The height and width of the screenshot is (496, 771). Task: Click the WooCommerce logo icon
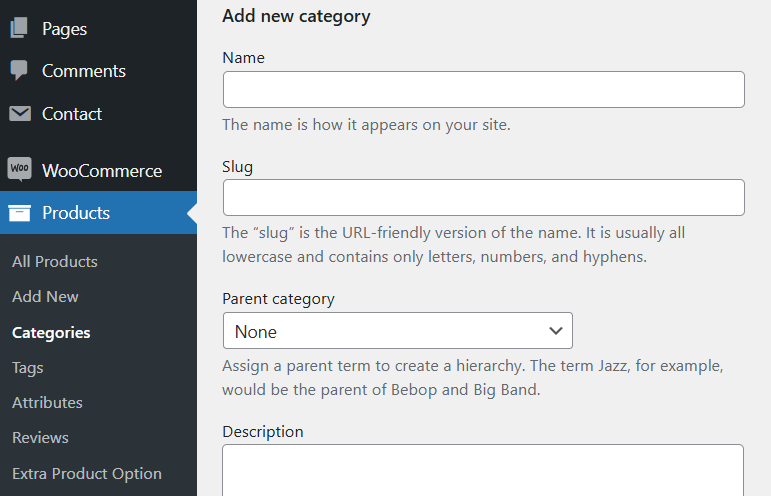tap(20, 170)
